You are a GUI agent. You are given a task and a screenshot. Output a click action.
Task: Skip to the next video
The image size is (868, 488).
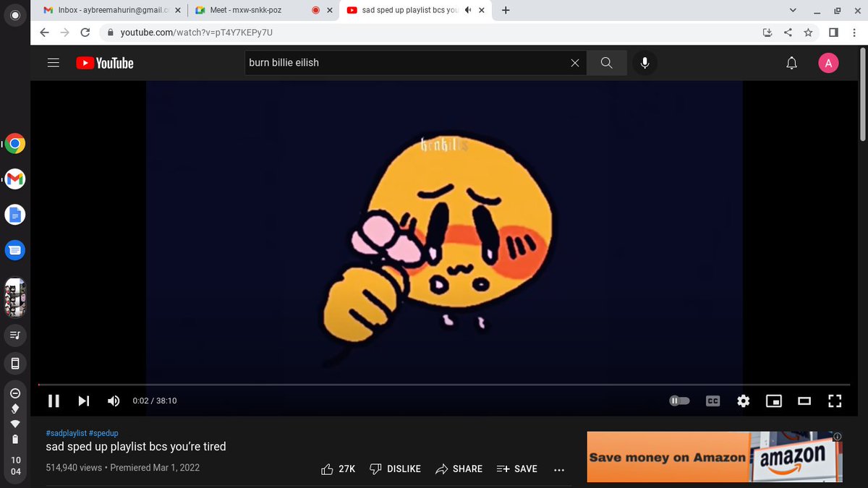pos(84,401)
